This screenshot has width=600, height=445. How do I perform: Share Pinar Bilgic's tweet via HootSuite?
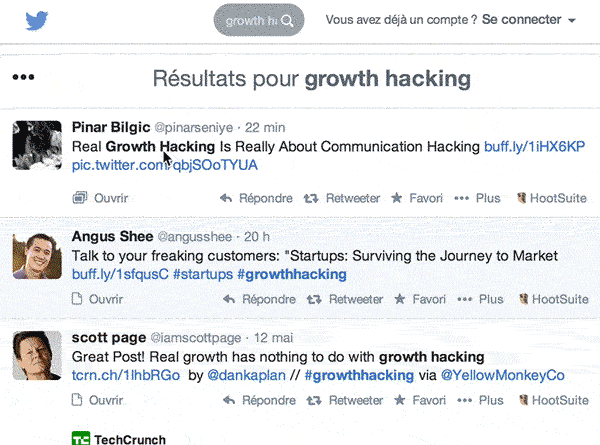click(552, 198)
